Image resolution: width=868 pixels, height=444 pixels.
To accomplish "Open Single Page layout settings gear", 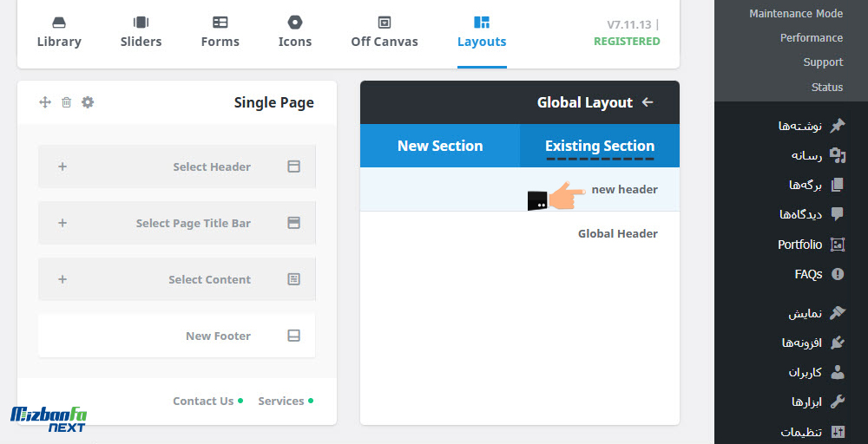I will click(x=88, y=102).
